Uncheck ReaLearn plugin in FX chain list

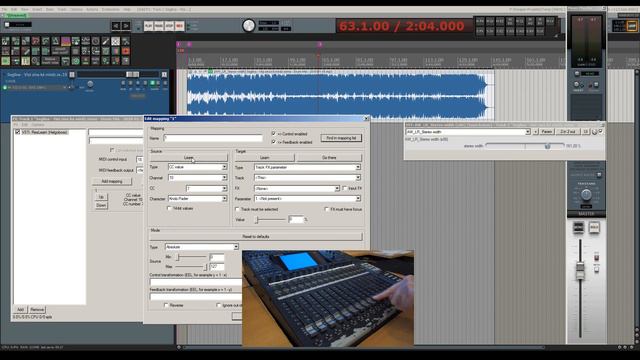[x=18, y=132]
